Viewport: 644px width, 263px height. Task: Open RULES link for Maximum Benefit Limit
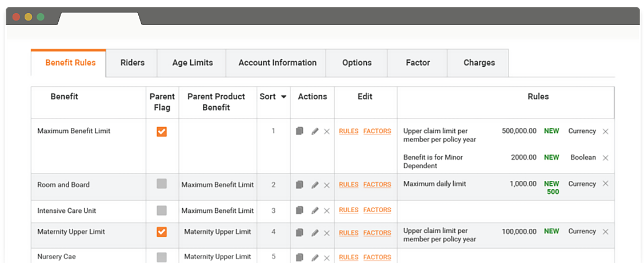coord(349,131)
